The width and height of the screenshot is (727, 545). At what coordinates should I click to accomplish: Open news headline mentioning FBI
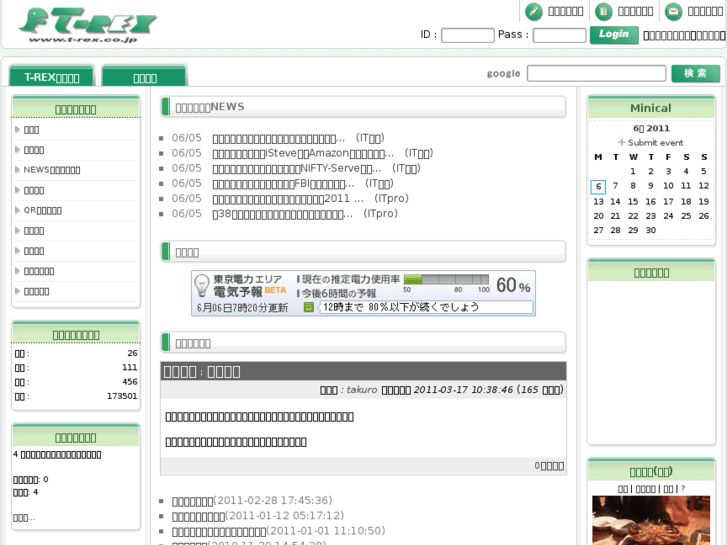(283, 184)
